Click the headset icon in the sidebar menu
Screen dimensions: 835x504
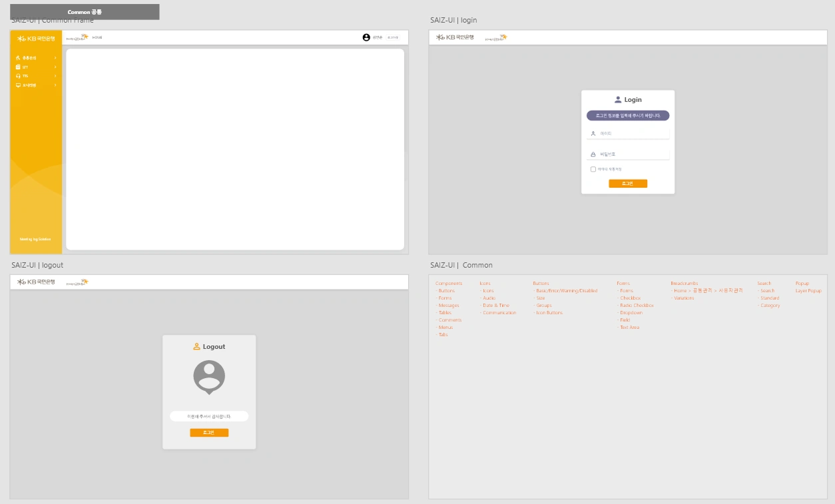pyautogui.click(x=18, y=76)
